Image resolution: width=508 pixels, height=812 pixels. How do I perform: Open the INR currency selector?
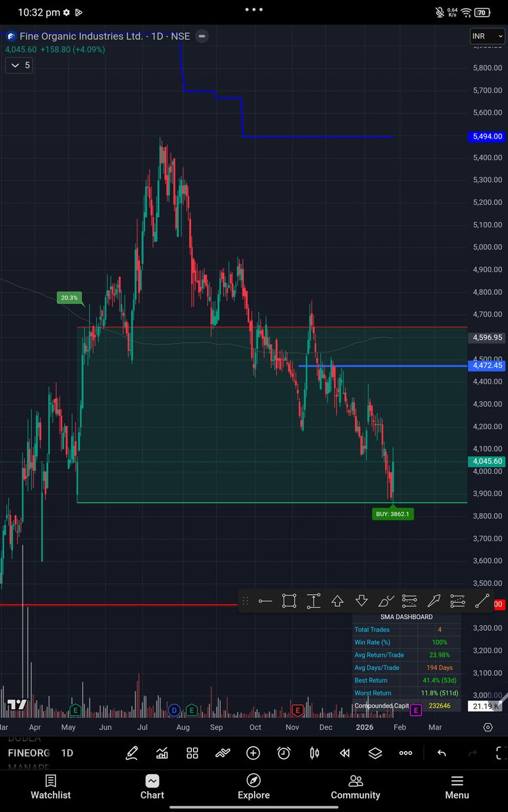pos(486,35)
